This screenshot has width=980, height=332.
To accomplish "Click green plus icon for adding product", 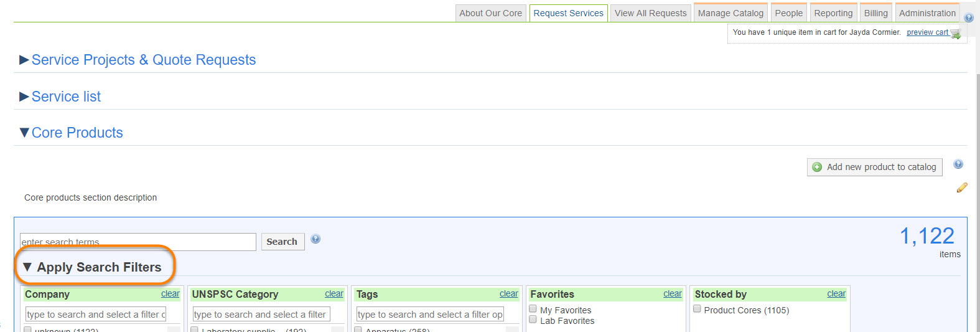I will (x=817, y=168).
